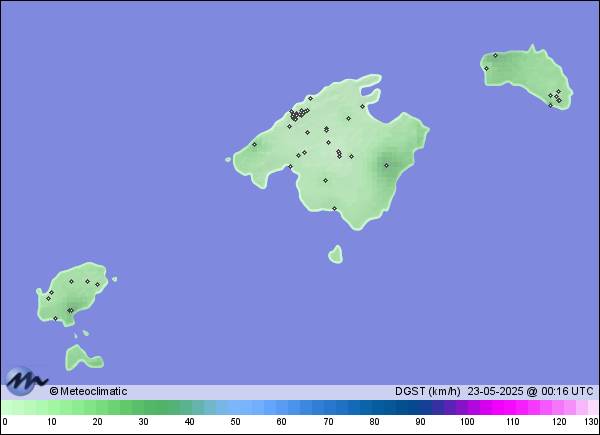Viewport: 600px width, 435px height.
Task: Click scale label 60
Action: [x=281, y=422]
